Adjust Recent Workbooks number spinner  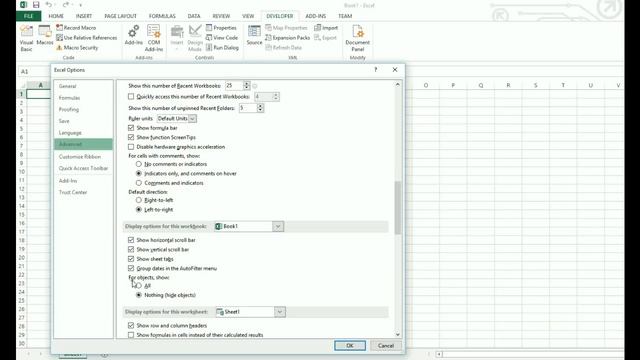pos(247,86)
